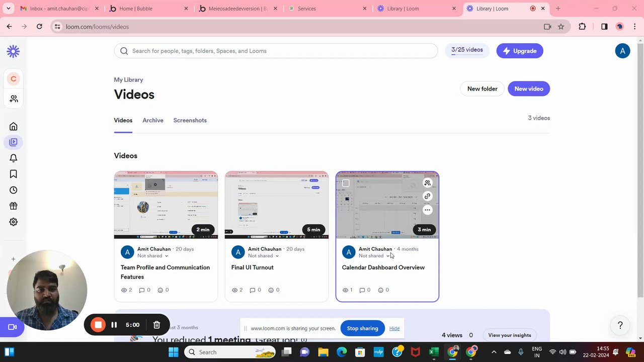Screen dimensions: 644x362
Task: Click View your insights button
Action: click(509, 335)
